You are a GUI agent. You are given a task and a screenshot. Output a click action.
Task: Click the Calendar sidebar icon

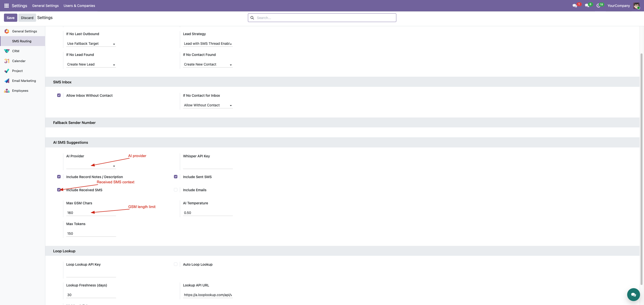tap(7, 61)
